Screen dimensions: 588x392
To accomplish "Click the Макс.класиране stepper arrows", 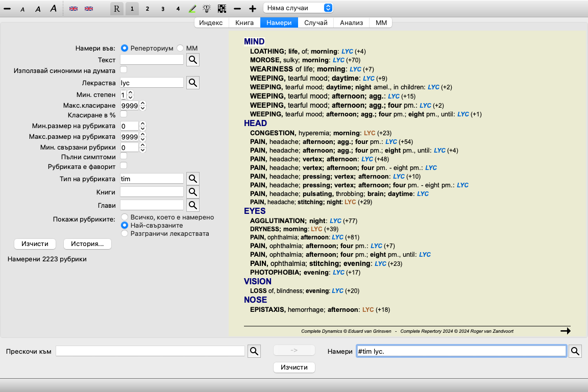I will [143, 106].
